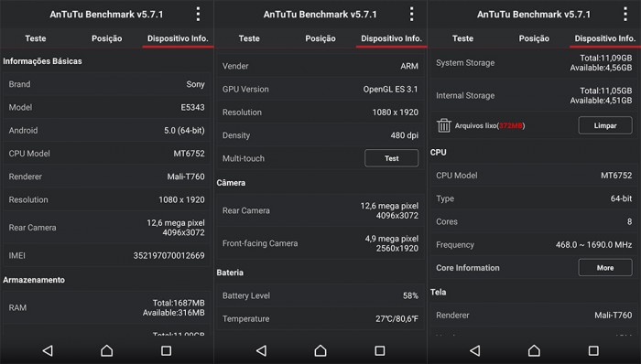This screenshot has height=364, width=641.
Task: Open overflow menu in the middle screenshot
Action: [x=412, y=15]
